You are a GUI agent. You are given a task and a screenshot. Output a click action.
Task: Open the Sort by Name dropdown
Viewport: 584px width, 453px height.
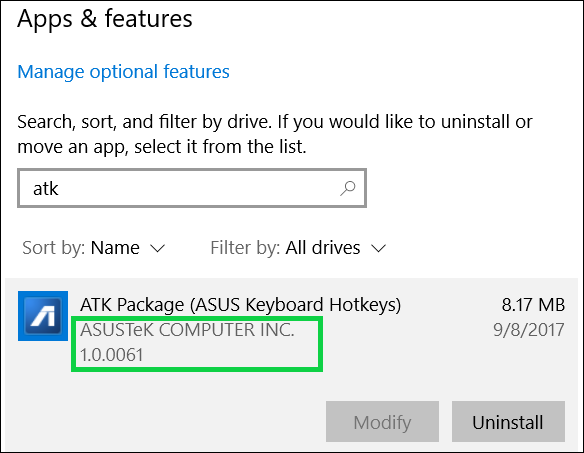tap(93, 248)
